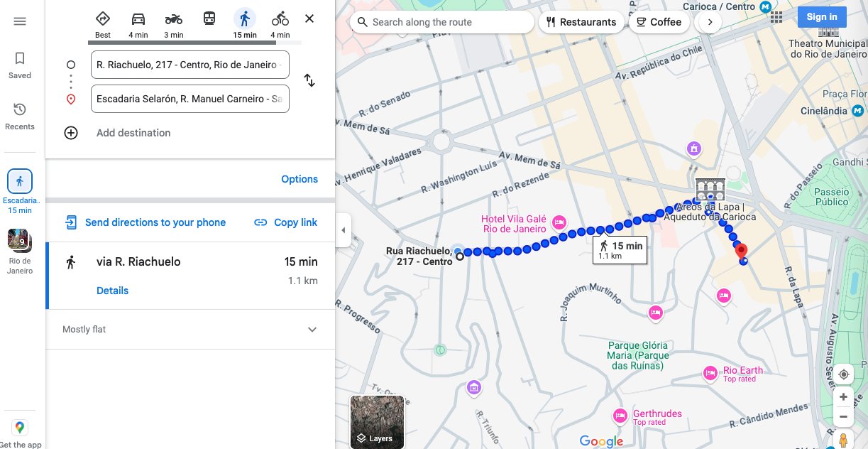Click purple shopping marker near Av. Mem de Sá
Screen dimensions: 868x449
coord(694,149)
